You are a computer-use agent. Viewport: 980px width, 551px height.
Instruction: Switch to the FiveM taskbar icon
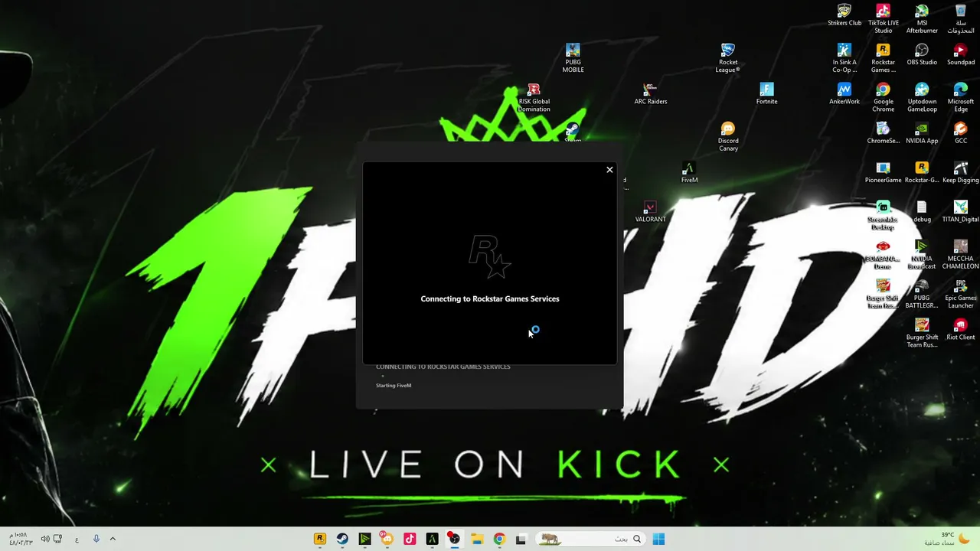[432, 539]
